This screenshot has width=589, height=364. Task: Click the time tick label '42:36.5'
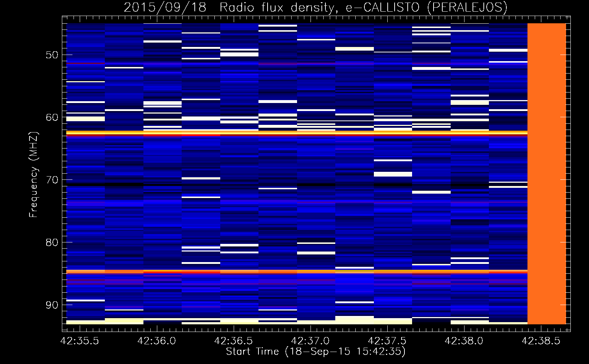(x=234, y=341)
